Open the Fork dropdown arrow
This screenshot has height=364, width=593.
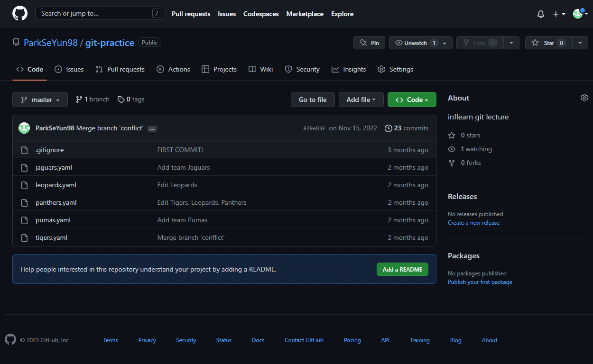(511, 43)
